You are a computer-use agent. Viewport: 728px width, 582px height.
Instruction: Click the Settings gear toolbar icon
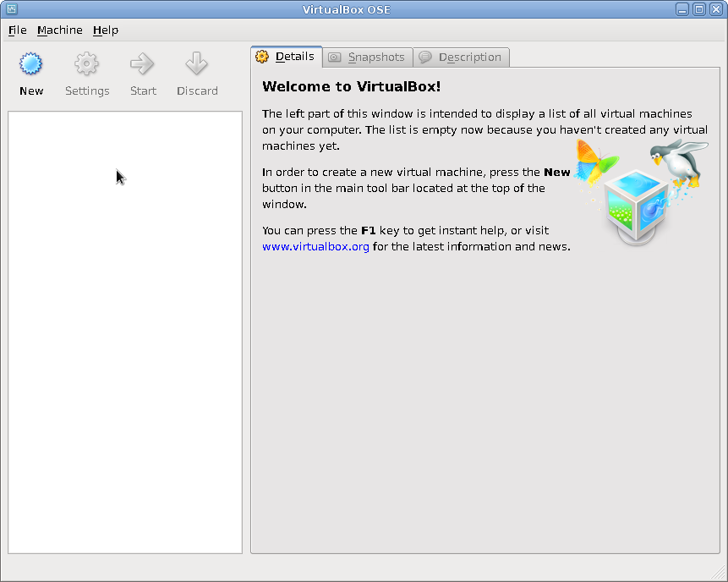87,63
